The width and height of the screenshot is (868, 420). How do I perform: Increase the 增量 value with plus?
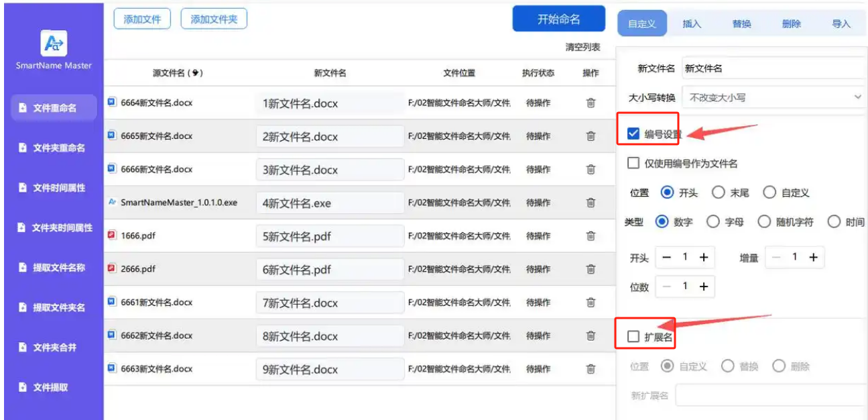[813, 258]
